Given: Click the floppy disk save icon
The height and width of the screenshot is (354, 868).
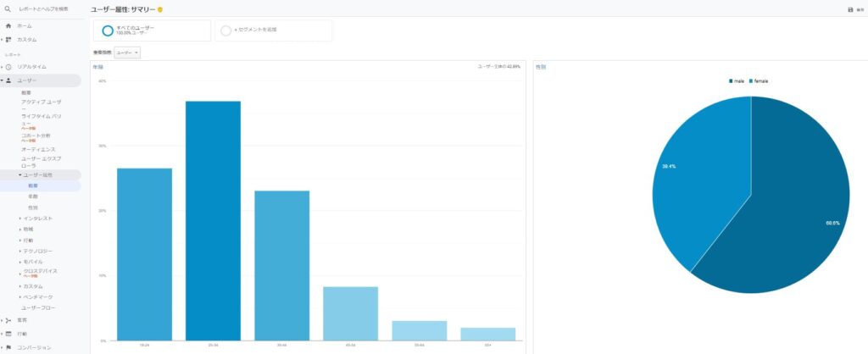Looking at the screenshot, I should tap(850, 10).
